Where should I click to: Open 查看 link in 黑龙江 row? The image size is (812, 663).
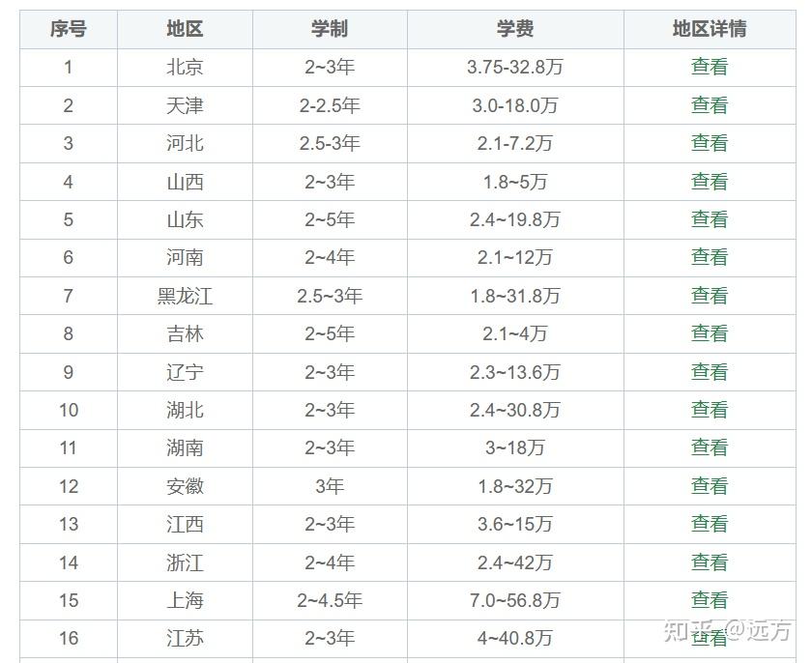[x=709, y=296]
